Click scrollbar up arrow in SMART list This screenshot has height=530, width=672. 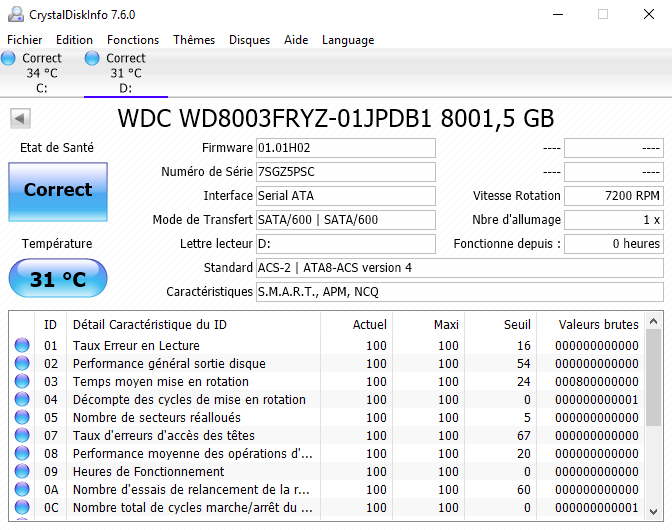tap(654, 321)
